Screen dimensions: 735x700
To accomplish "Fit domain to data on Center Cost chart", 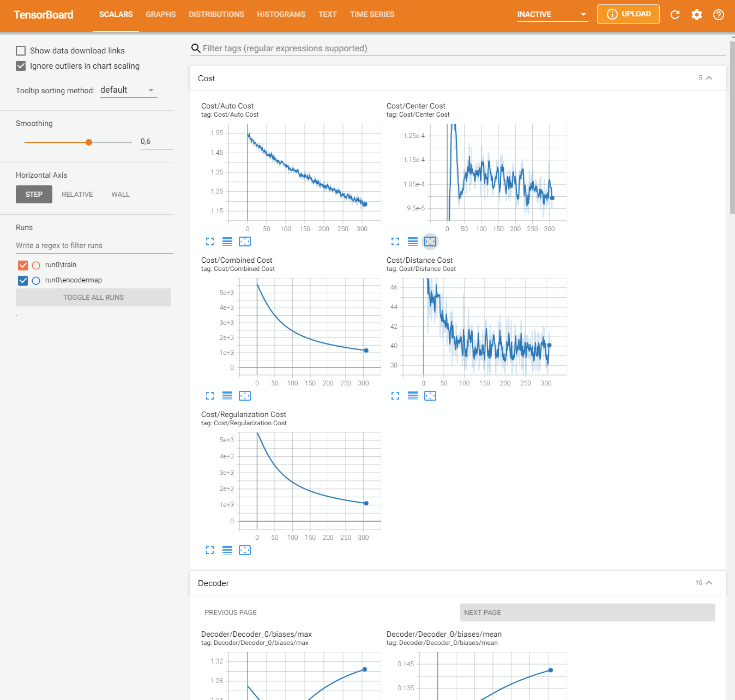I will coord(430,242).
